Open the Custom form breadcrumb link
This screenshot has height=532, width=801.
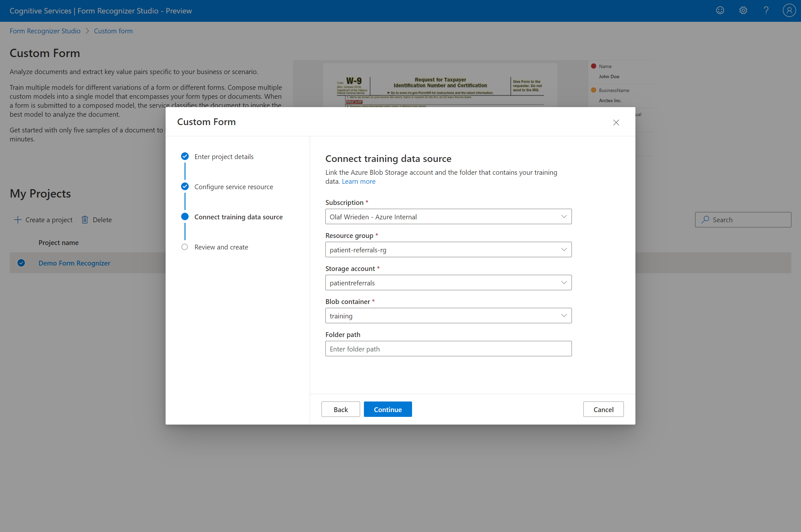[113, 31]
